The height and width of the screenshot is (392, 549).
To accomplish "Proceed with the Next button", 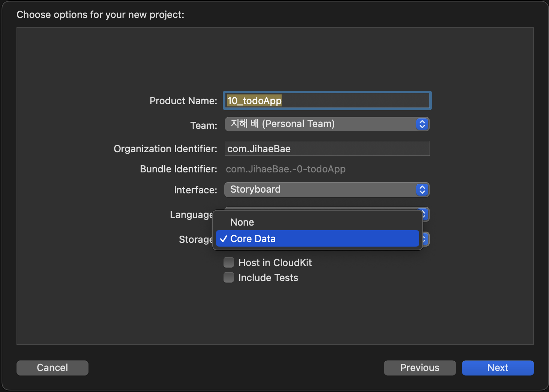I will point(498,368).
